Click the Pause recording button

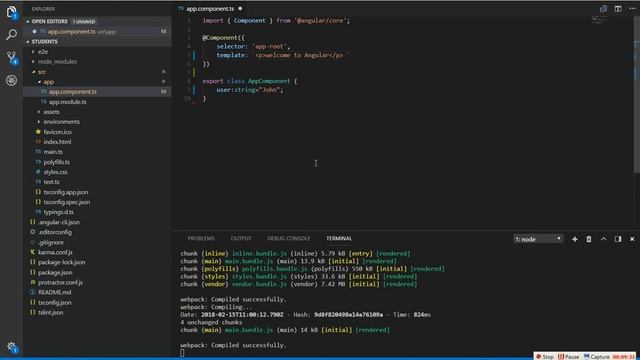[x=569, y=356]
